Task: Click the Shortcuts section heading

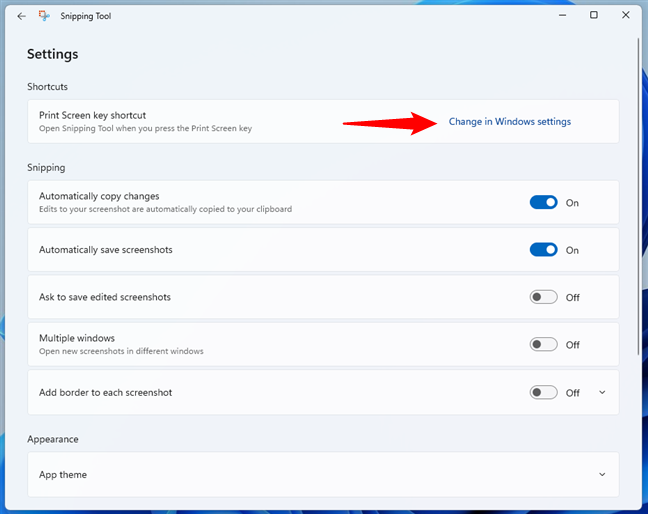Action: click(x=48, y=87)
